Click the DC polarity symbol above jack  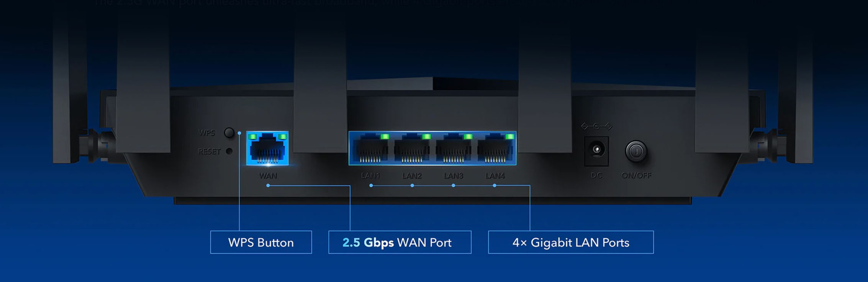[x=596, y=126]
